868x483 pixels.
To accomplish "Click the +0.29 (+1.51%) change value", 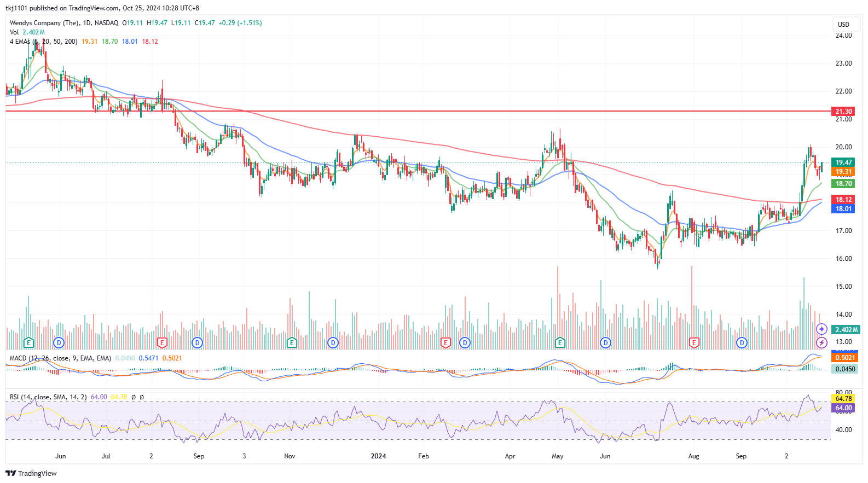I will 240,23.
